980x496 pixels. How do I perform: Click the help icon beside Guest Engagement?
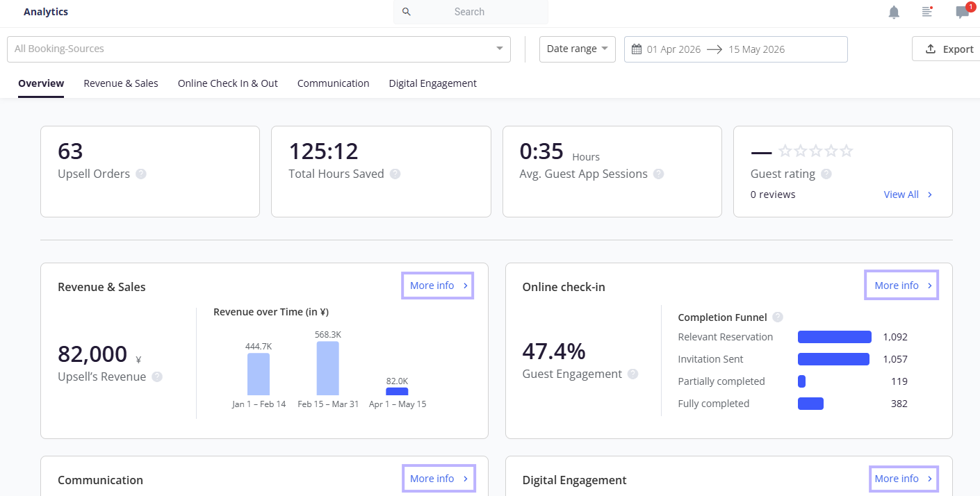click(632, 374)
